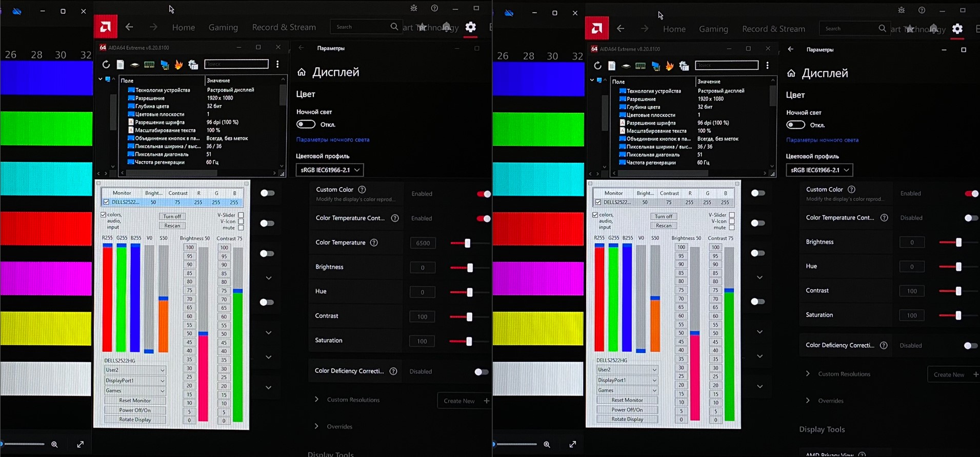The height and width of the screenshot is (457, 980).
Task: Expand Overrides on the left screen
Action: [x=316, y=426]
